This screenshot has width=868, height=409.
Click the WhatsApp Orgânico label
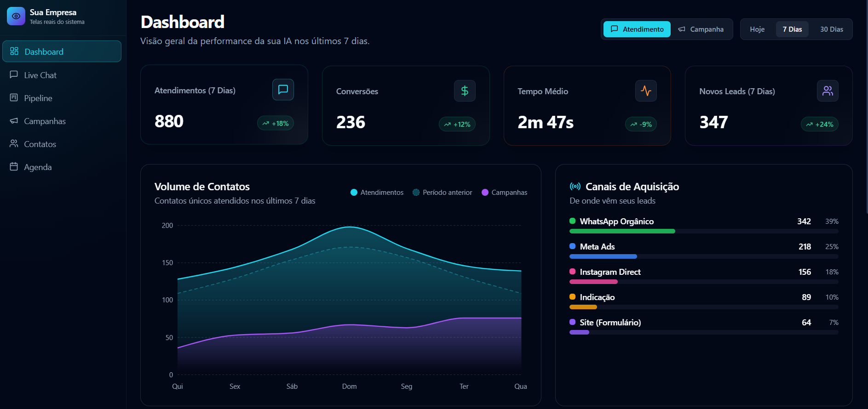click(x=616, y=222)
